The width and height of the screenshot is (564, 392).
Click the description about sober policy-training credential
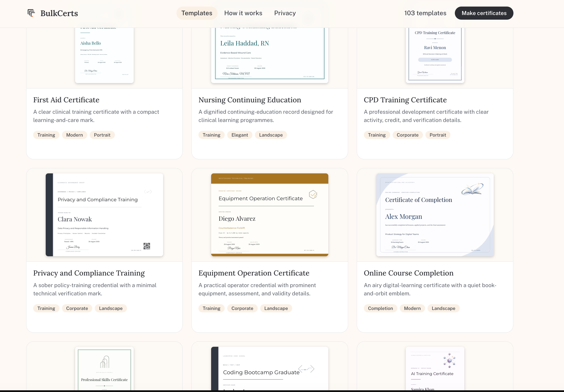pos(95,289)
